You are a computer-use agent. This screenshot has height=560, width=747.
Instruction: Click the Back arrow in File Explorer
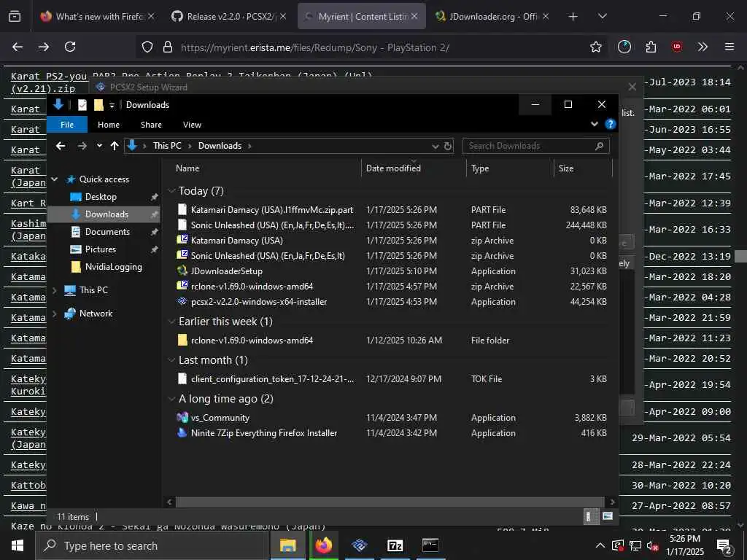(61, 146)
